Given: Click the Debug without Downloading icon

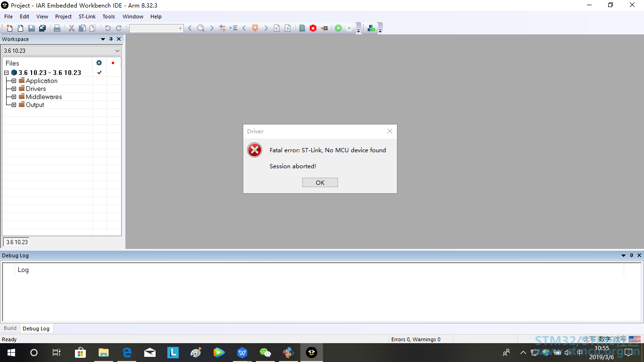Looking at the screenshot, I should click(x=349, y=28).
